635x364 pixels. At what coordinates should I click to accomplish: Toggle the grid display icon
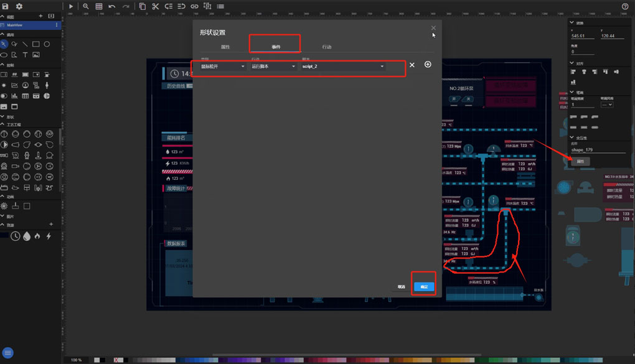point(99,6)
